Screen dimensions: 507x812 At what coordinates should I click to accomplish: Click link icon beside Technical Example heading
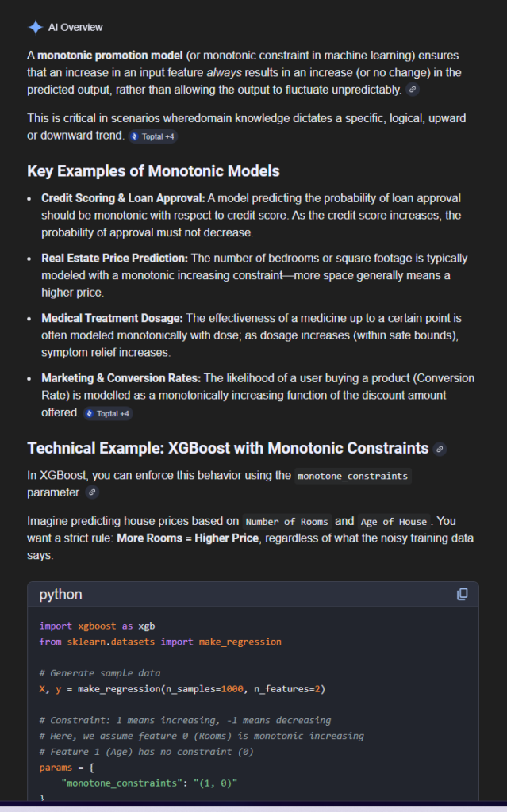440,449
